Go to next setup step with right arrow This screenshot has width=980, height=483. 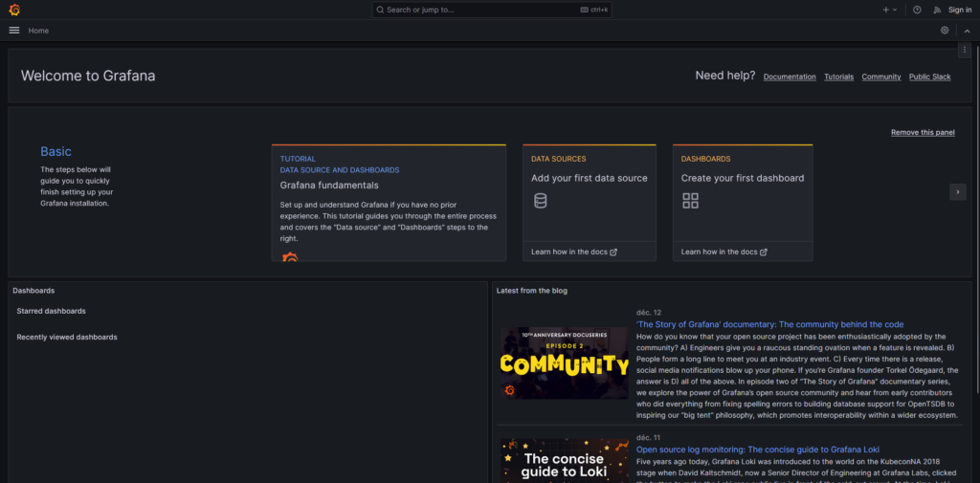(x=957, y=192)
